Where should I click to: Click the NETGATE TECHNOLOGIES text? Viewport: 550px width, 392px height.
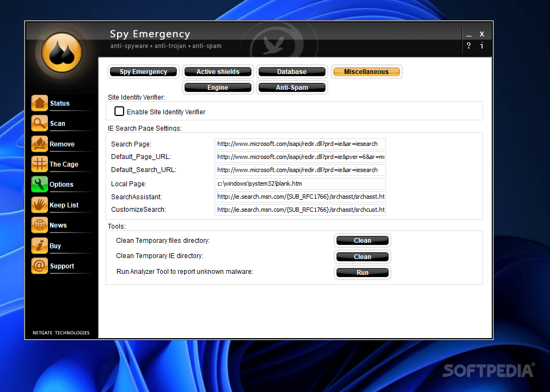[x=61, y=333]
